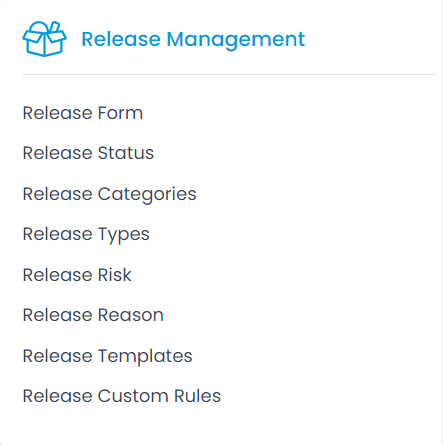Click the Release Management box icon
Screen dimensions: 443x445
(x=44, y=39)
